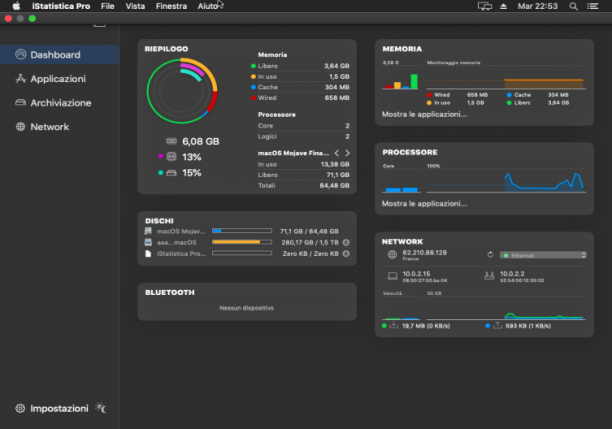The height and width of the screenshot is (429, 612).
Task: Click the Applicazioni app icon
Action: [x=20, y=78]
